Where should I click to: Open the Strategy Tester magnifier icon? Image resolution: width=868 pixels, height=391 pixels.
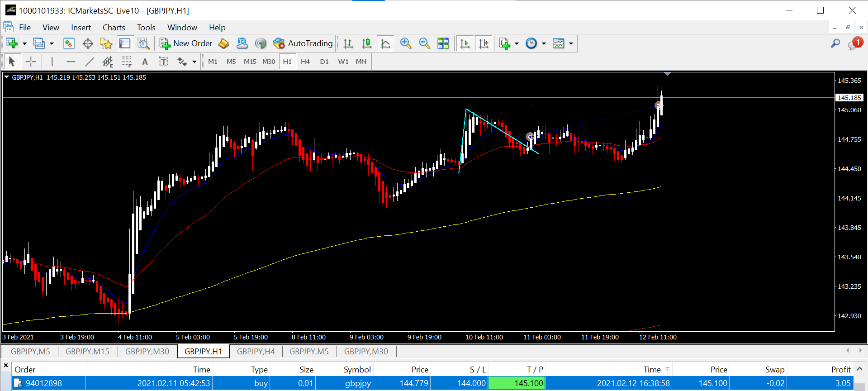click(143, 43)
